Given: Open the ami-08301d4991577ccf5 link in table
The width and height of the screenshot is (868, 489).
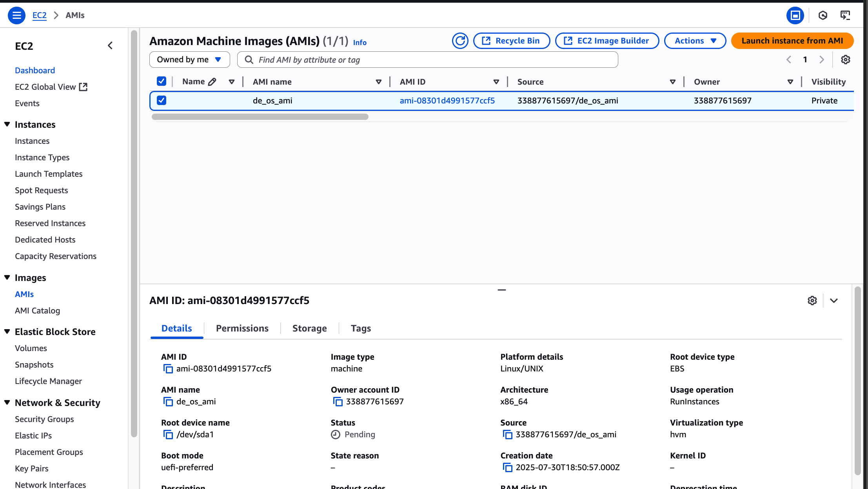Looking at the screenshot, I should (x=447, y=101).
